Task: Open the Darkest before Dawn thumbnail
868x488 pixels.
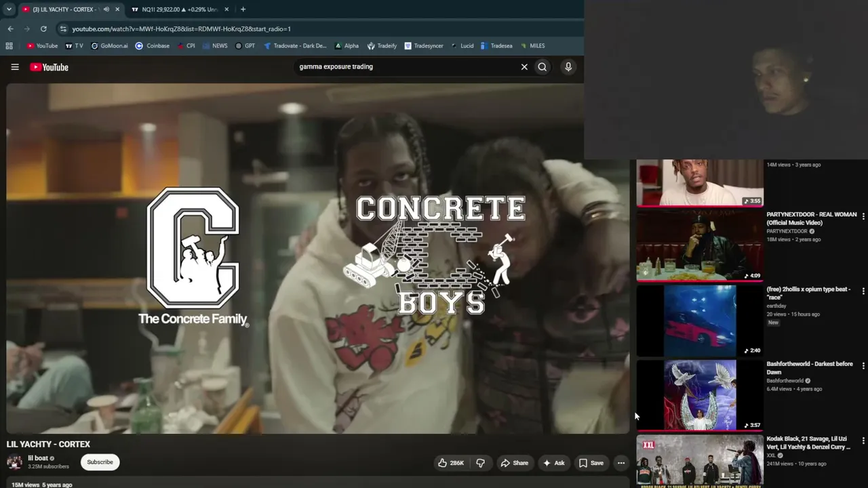Action: coord(700,395)
